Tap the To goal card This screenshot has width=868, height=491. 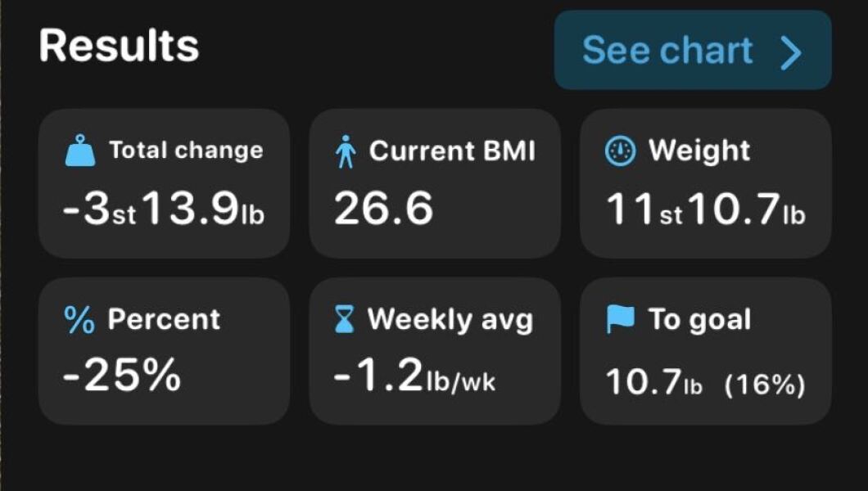tap(705, 351)
